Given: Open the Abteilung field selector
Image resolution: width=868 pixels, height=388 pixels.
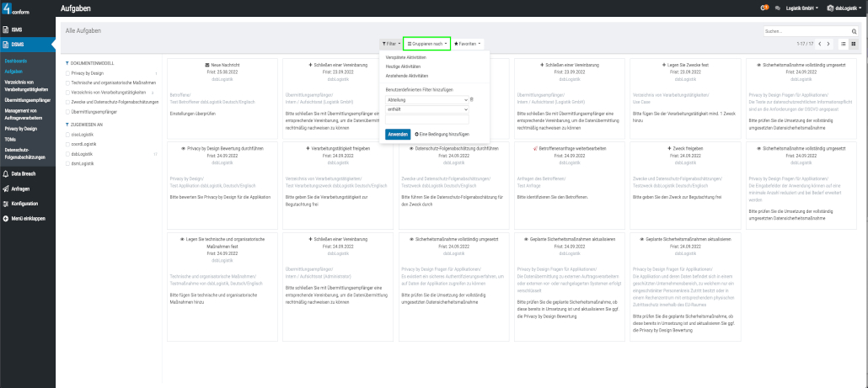Looking at the screenshot, I should (x=426, y=99).
